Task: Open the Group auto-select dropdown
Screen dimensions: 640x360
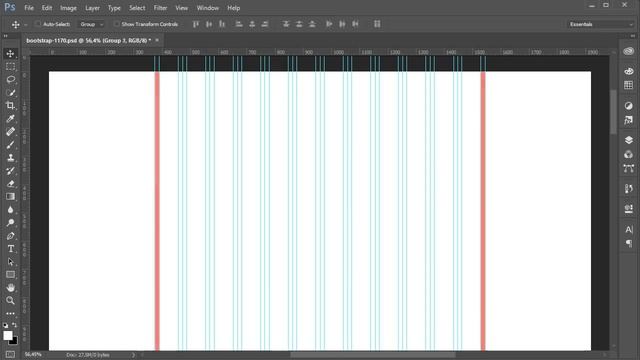Action: tap(91, 24)
